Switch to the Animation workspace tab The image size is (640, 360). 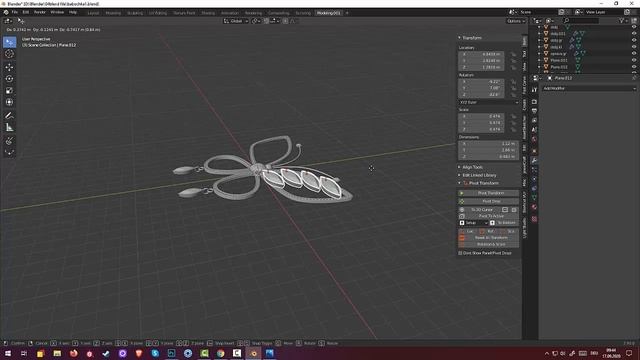pyautogui.click(x=230, y=13)
